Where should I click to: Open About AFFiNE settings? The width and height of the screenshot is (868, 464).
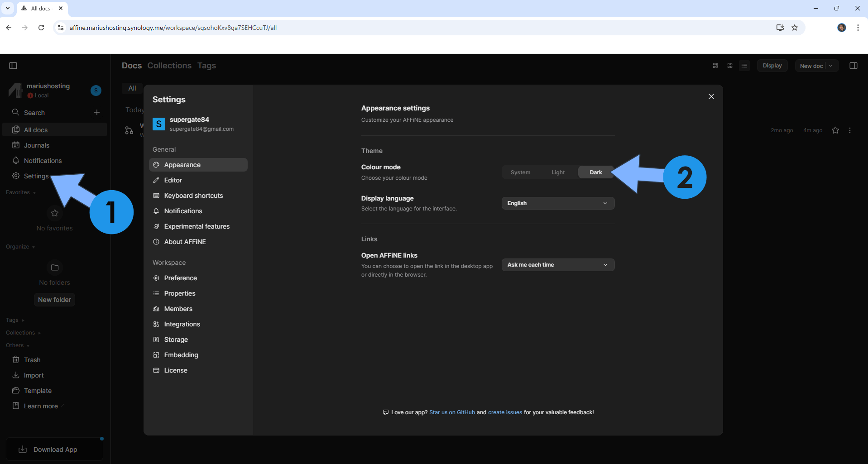(x=198, y=242)
